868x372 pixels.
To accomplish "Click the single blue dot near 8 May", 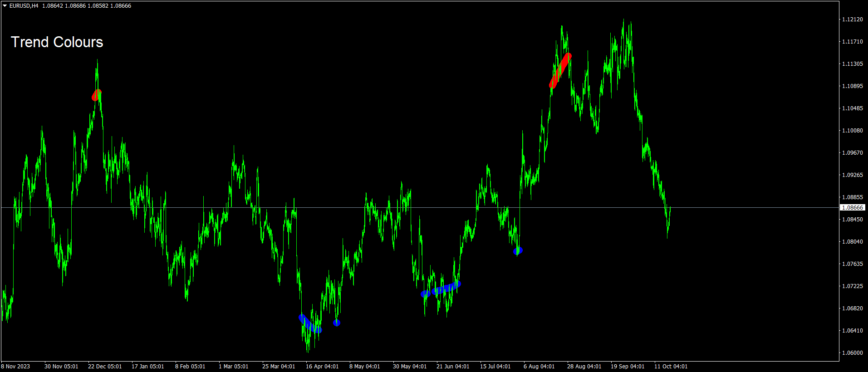I will point(337,323).
